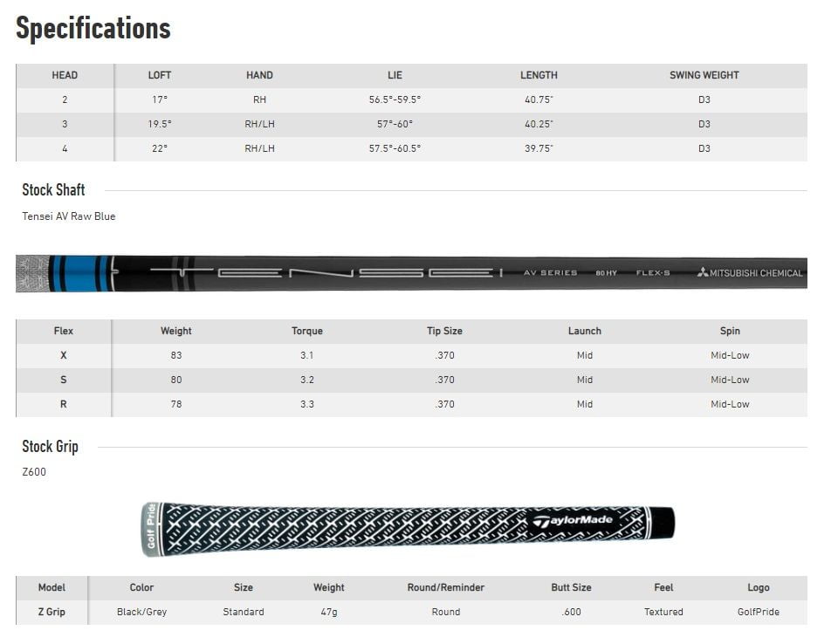
Task: Click the Torque column header
Action: (306, 331)
